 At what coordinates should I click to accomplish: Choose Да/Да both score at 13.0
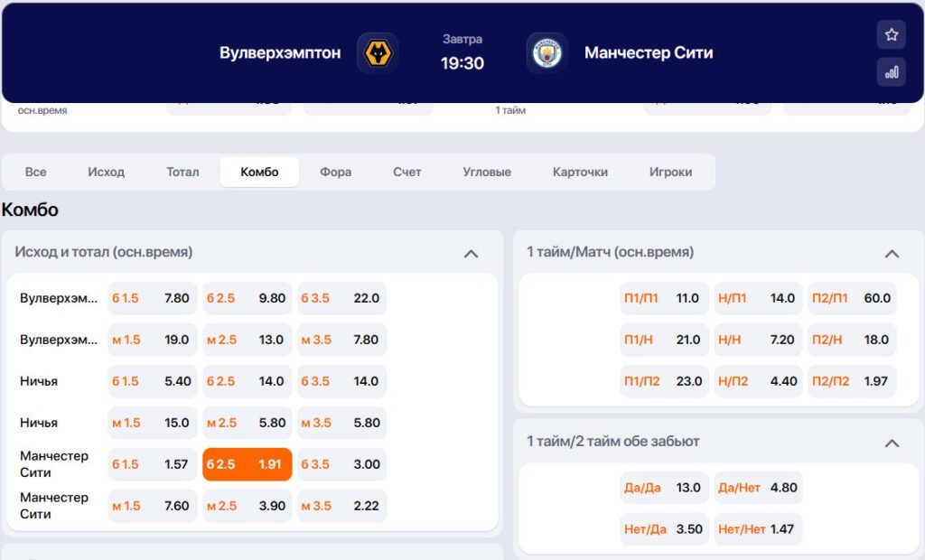[x=664, y=488]
